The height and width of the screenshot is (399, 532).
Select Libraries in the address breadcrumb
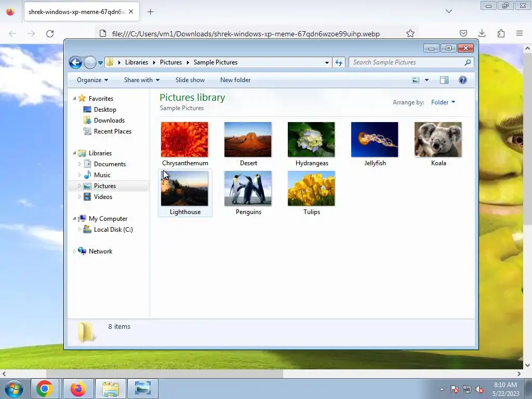tap(137, 62)
